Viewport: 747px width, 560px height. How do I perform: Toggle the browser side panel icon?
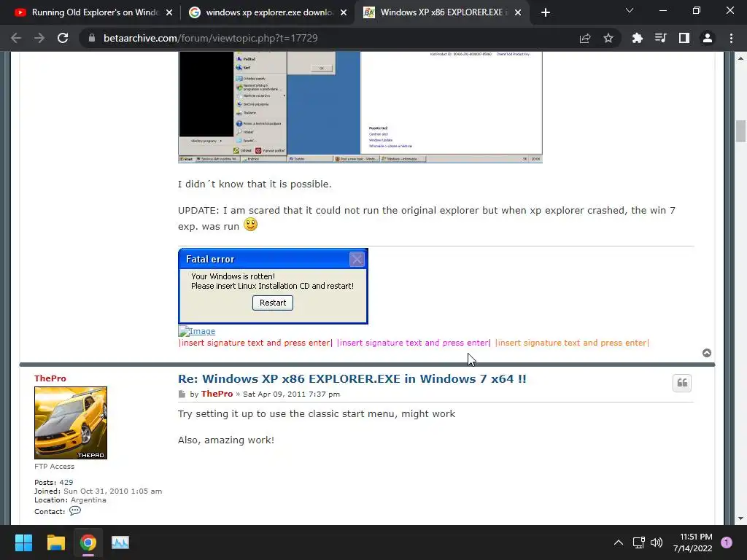point(684,38)
